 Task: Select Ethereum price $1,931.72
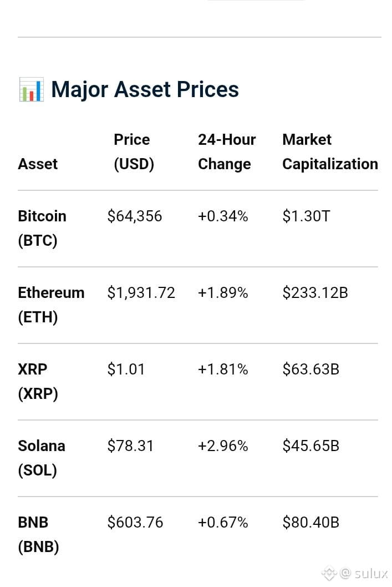click(x=141, y=293)
